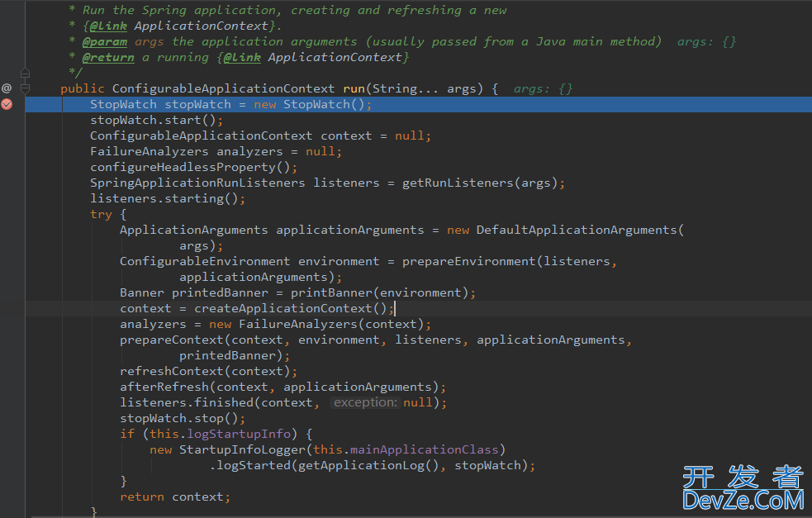The width and height of the screenshot is (812, 518).
Task: Click the @return Javadoc tag
Action: (x=108, y=57)
